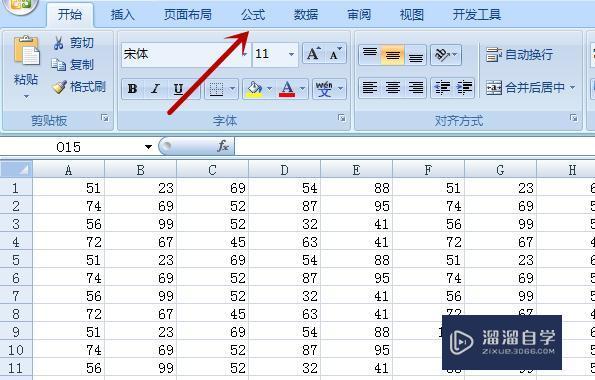Open Merge and Center dropdown arrow

tap(572, 88)
